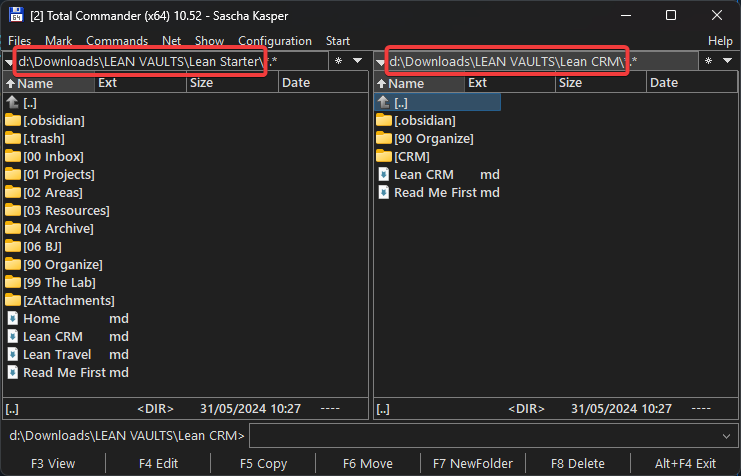The image size is (741, 476).
Task: Select 90 Organize folder icon in left panel
Action: [x=13, y=264]
